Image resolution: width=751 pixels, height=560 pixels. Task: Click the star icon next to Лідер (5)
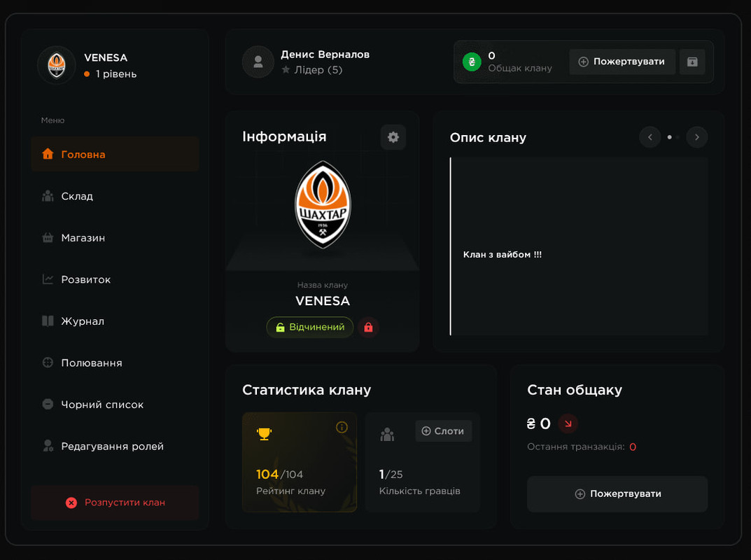pyautogui.click(x=286, y=70)
